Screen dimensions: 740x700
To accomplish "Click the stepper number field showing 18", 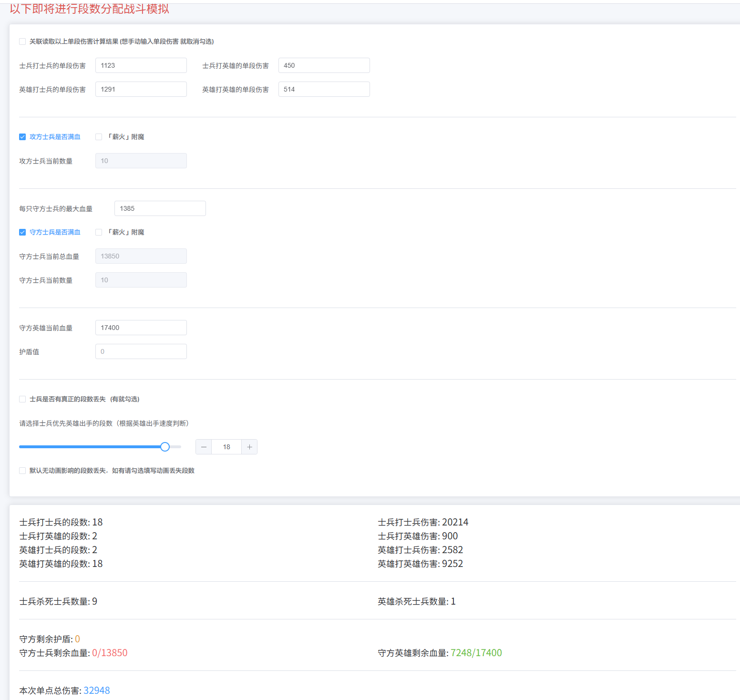I will 226,447.
